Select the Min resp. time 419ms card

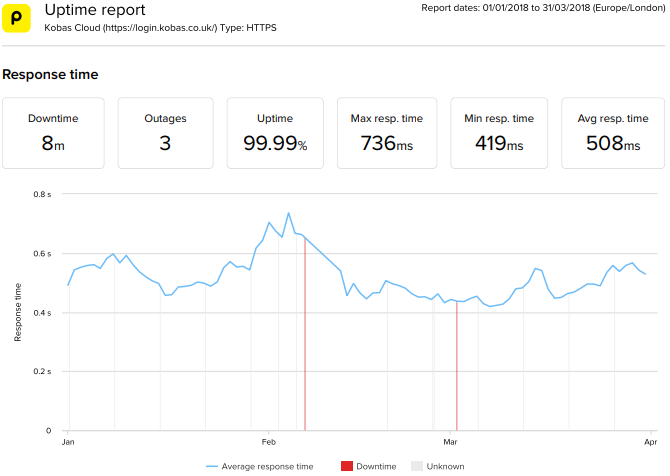click(499, 133)
